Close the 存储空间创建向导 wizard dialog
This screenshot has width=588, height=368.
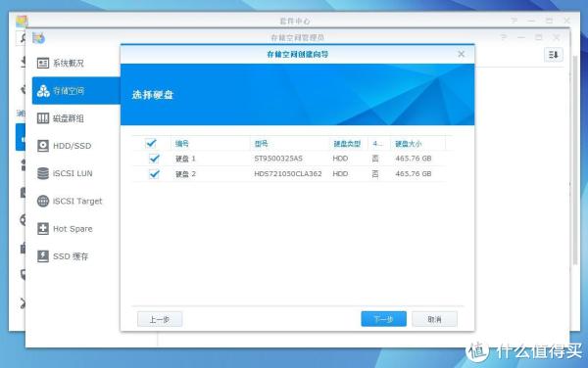click(x=462, y=54)
